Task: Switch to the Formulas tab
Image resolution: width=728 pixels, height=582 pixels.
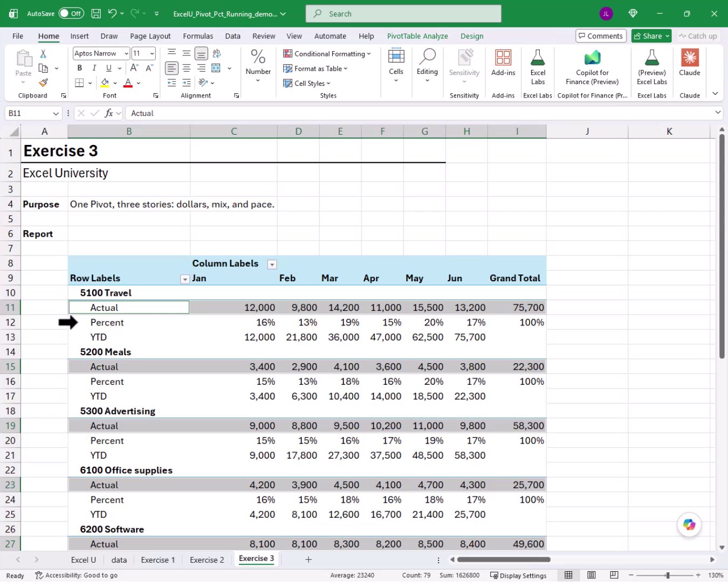Action: 198,36
